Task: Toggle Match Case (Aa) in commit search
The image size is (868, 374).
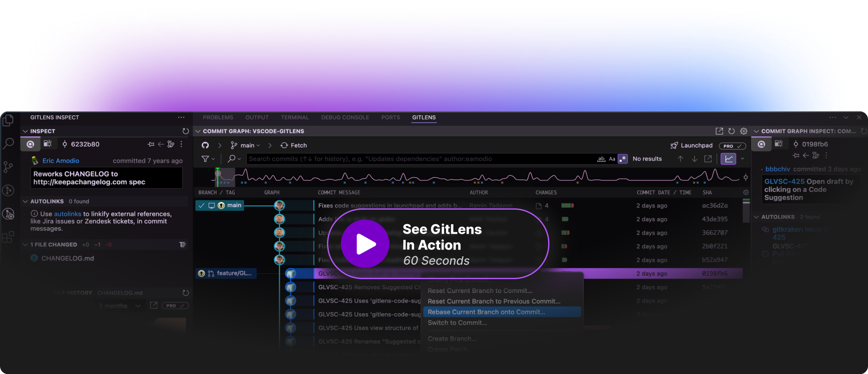Action: [612, 159]
